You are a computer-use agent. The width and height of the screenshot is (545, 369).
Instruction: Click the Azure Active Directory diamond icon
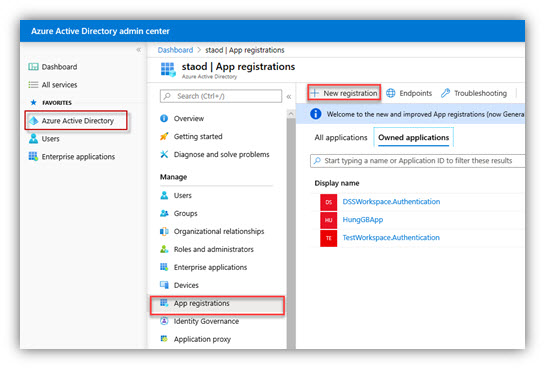[x=33, y=121]
